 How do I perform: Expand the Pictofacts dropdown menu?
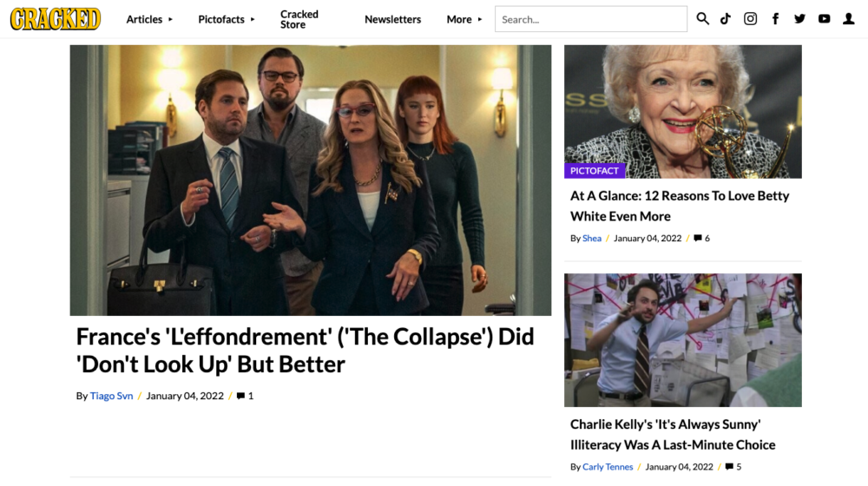click(226, 19)
